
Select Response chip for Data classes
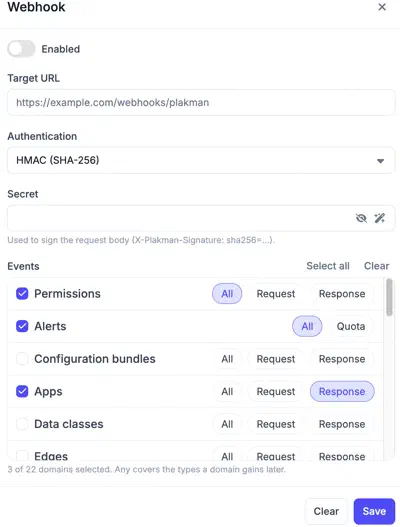[x=342, y=424]
